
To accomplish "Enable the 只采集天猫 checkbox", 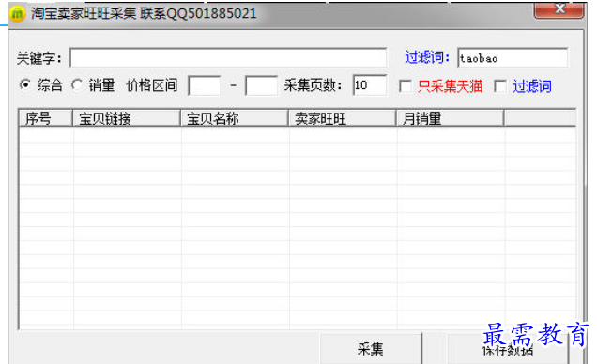I will (405, 86).
